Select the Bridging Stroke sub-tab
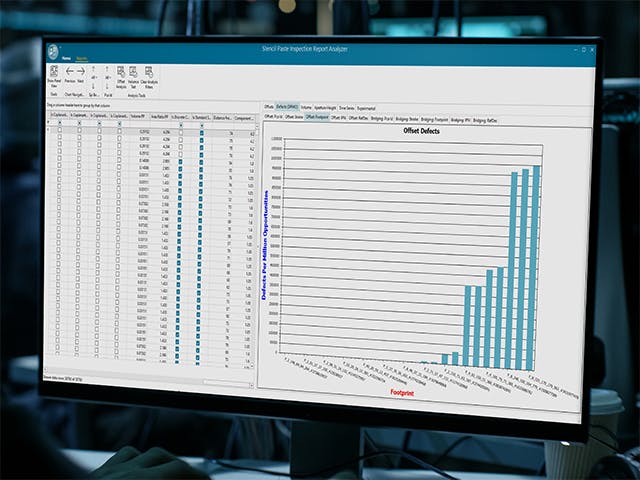 (x=407, y=119)
